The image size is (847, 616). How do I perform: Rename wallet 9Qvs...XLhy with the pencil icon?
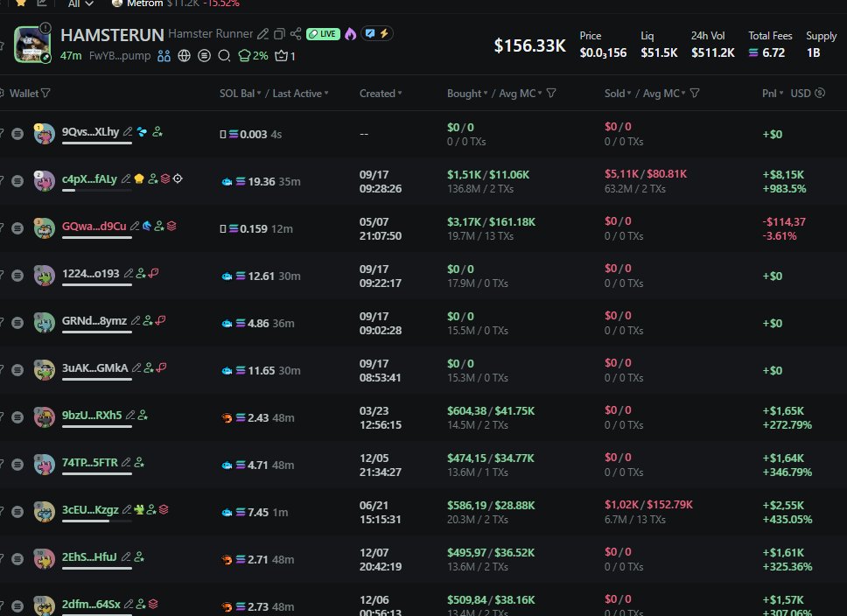(128, 131)
